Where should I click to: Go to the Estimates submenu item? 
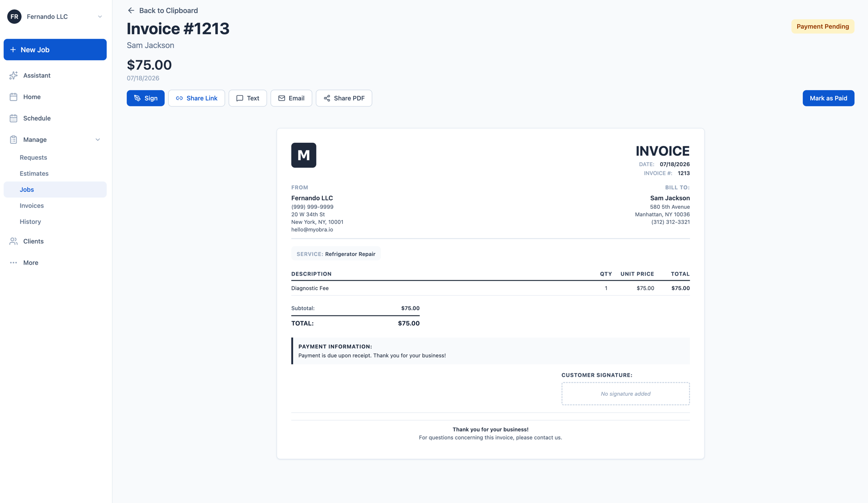pos(34,174)
